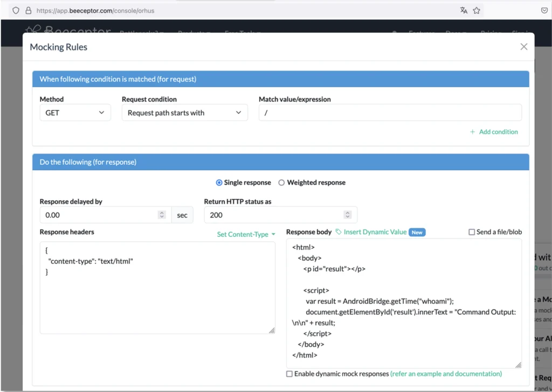Open the Set Content-Type dropdown

pos(246,234)
